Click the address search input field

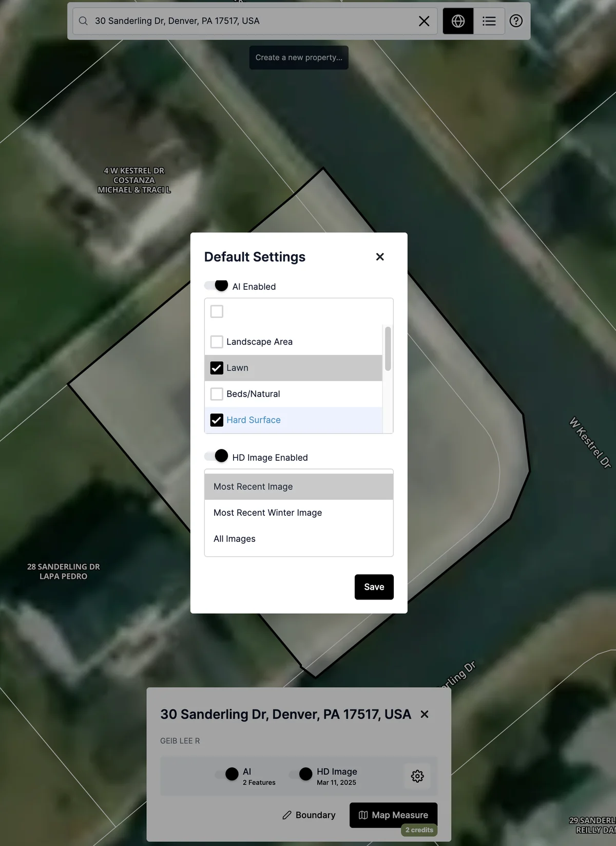click(255, 21)
